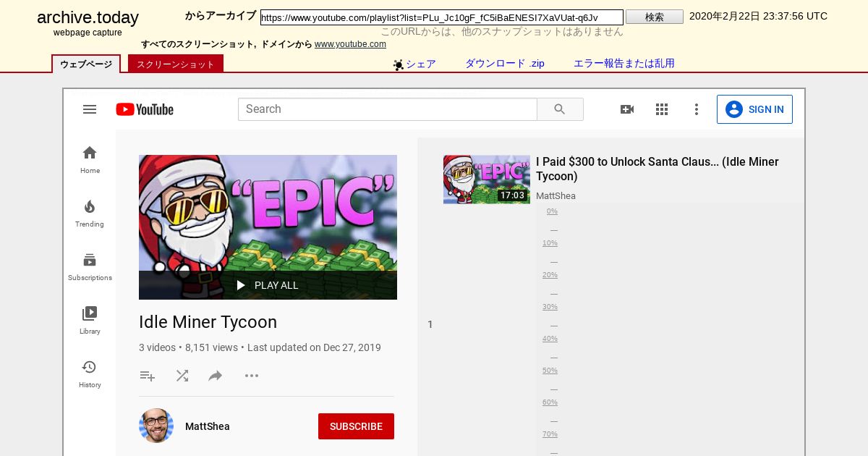Jump to 50% marker
The height and width of the screenshot is (456, 868).
(x=550, y=371)
